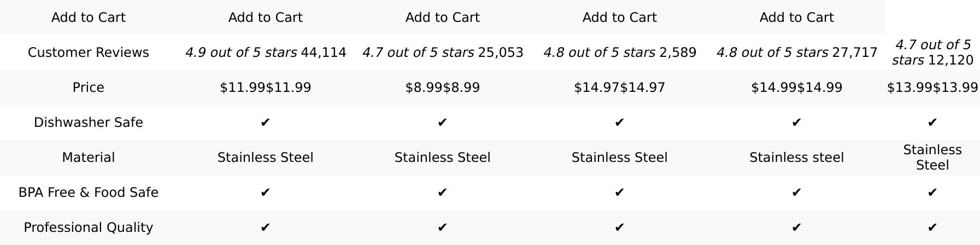Click Professional Quality checkmark in the $14.97 product column

[619, 227]
